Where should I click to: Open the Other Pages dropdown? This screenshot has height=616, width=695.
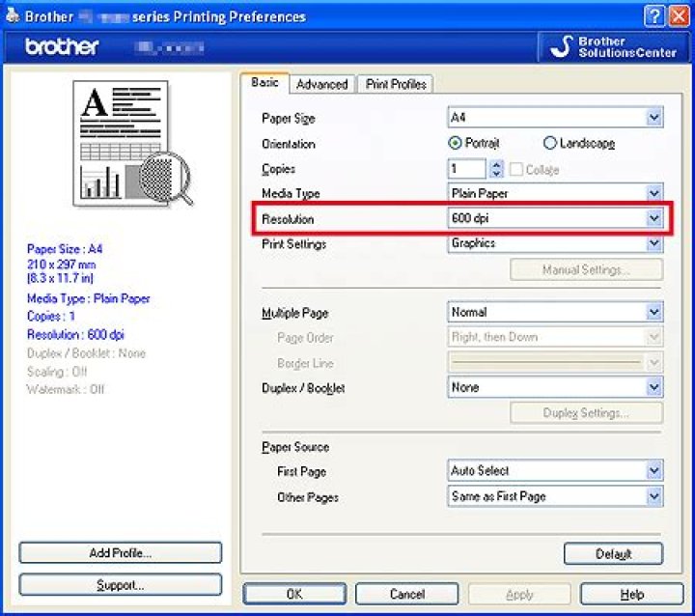(555, 496)
